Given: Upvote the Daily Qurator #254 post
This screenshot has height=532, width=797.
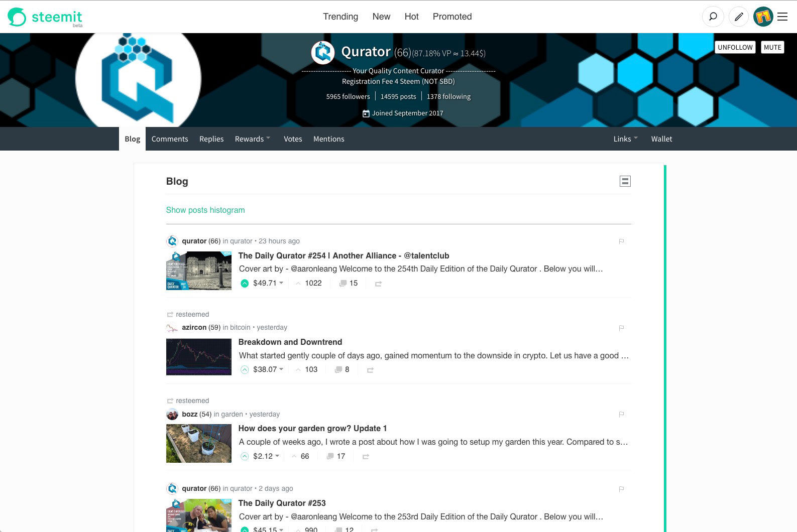Looking at the screenshot, I should click(245, 283).
